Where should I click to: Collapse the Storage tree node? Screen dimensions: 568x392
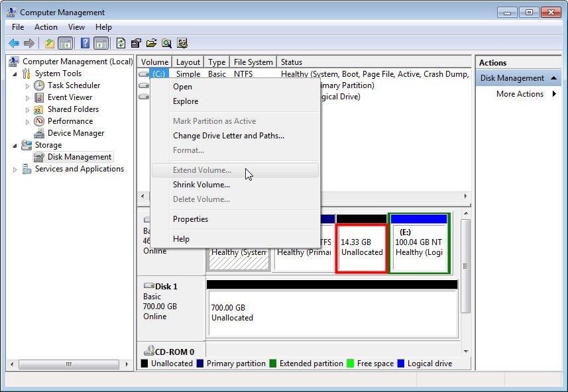(15, 146)
